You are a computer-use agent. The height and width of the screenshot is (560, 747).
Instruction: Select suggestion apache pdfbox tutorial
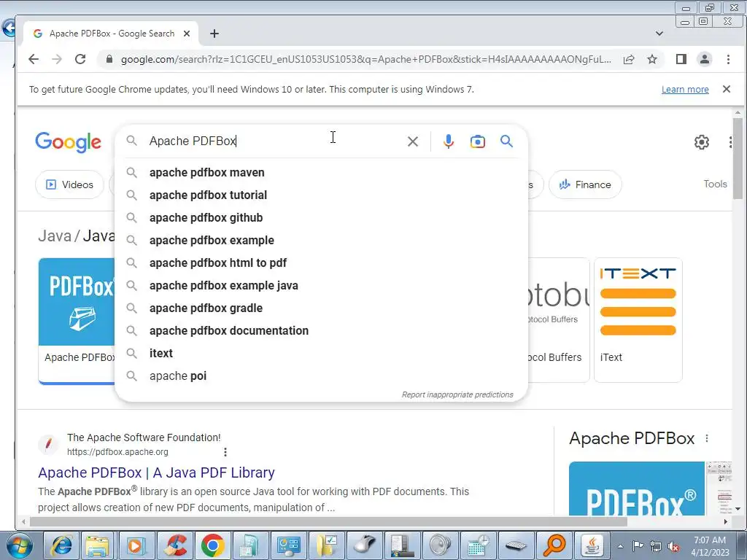click(x=321, y=195)
